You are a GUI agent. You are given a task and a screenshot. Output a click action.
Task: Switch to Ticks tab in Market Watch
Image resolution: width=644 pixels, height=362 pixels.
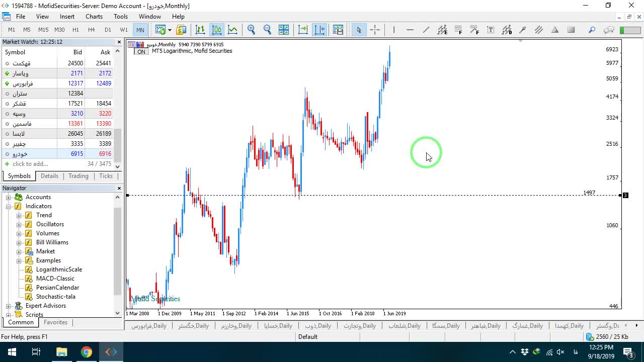pos(106,176)
